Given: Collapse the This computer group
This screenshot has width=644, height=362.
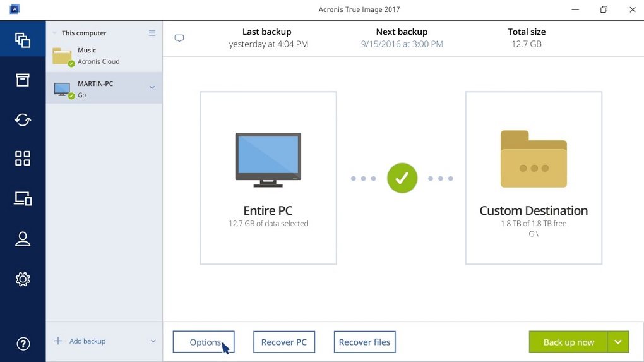Looking at the screenshot, I should [54, 33].
